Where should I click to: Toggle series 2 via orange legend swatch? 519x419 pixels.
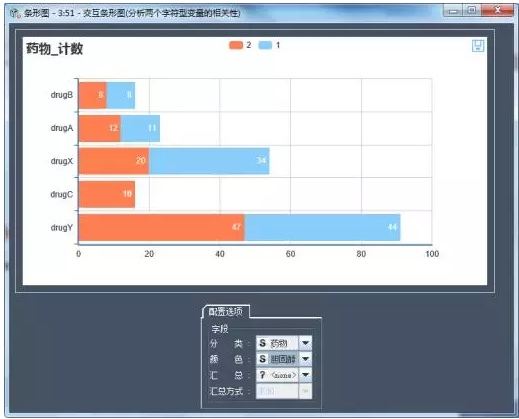coord(236,45)
